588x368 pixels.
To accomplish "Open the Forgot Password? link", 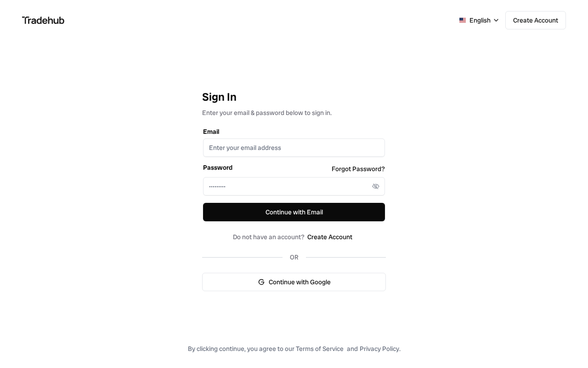I will (358, 169).
